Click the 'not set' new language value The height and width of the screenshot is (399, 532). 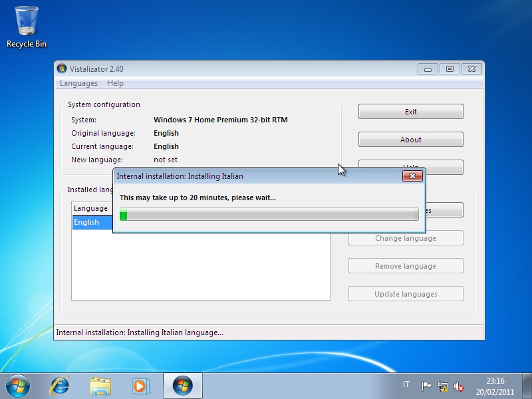166,160
